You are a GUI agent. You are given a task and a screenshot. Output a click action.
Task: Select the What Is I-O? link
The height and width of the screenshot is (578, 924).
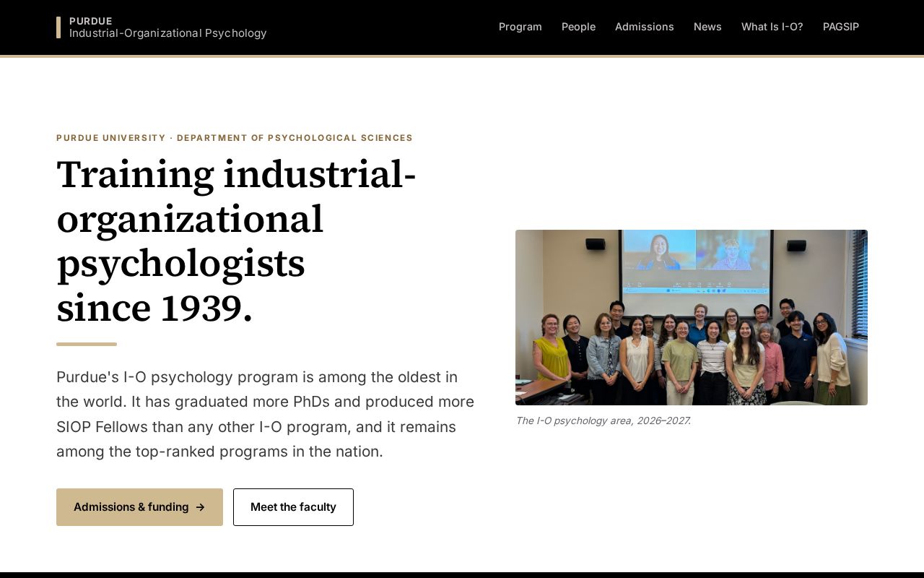[x=772, y=27]
